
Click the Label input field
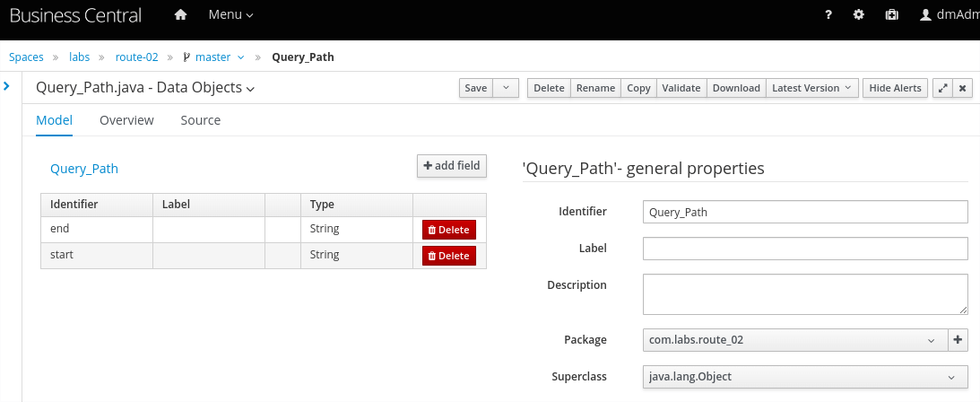tap(805, 249)
